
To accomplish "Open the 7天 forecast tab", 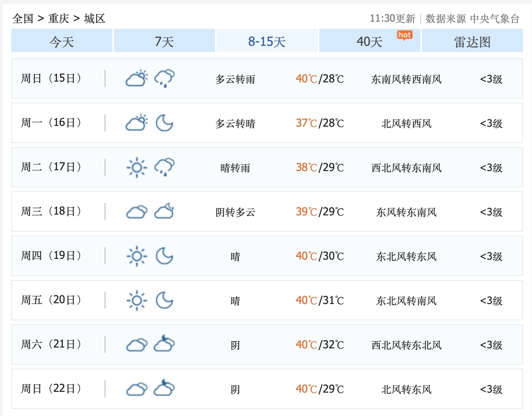I will (x=164, y=41).
